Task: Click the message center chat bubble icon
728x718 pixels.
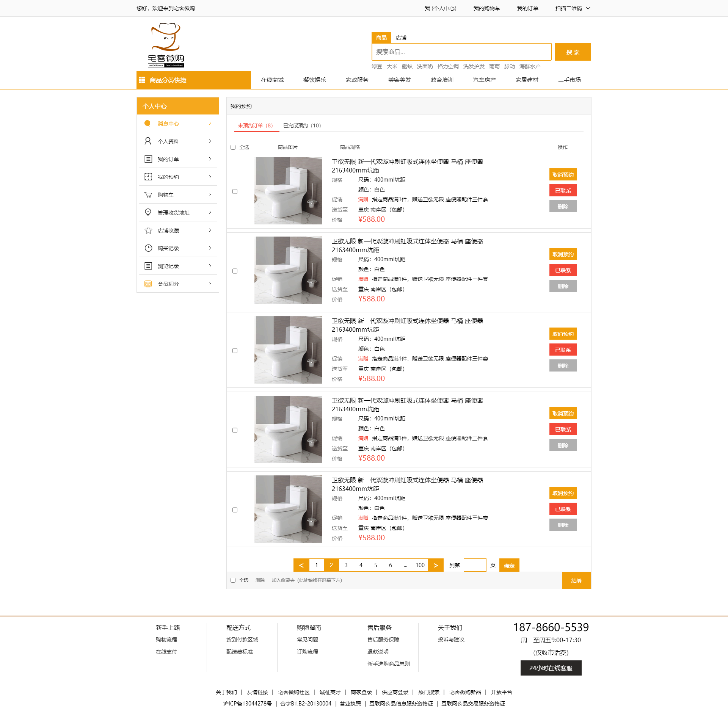Action: pyautogui.click(x=147, y=124)
